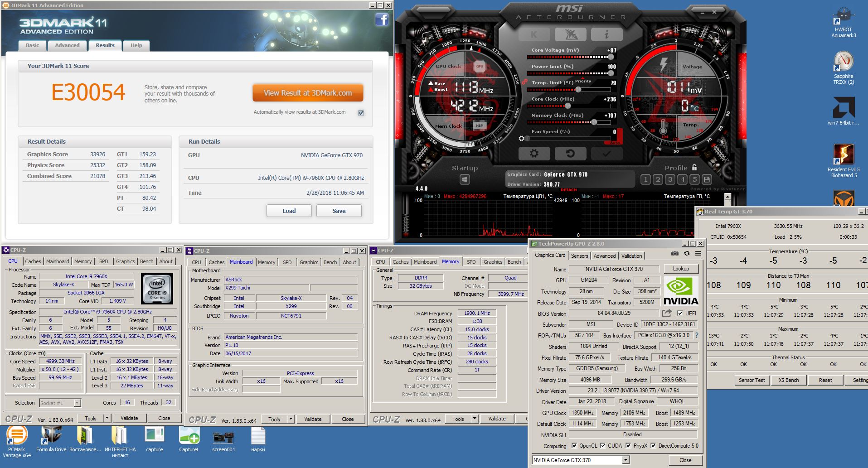
Task: Open the Afterburner information (i) button
Action: (606, 34)
